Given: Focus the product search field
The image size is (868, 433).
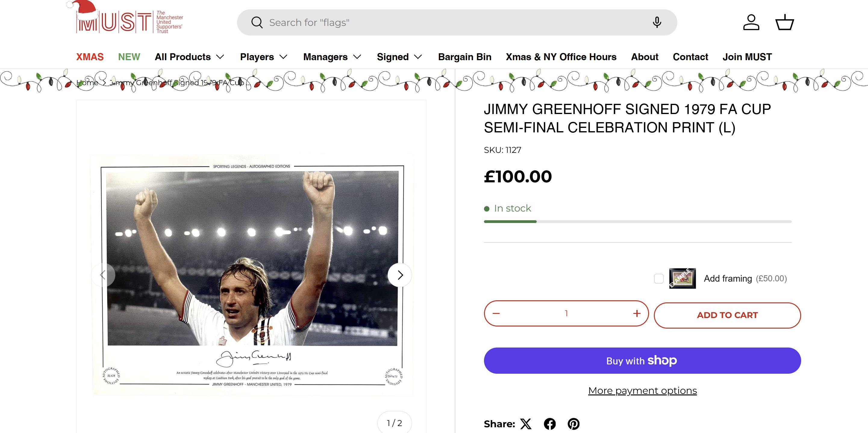Looking at the screenshot, I should click(455, 22).
